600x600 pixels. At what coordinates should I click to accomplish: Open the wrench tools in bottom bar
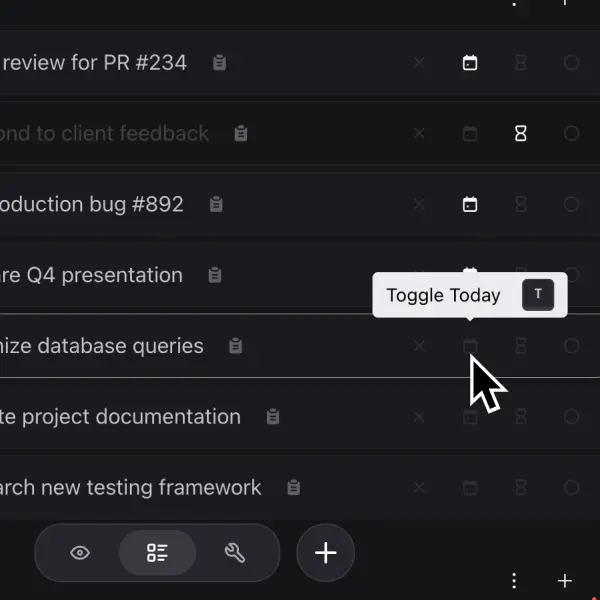235,553
